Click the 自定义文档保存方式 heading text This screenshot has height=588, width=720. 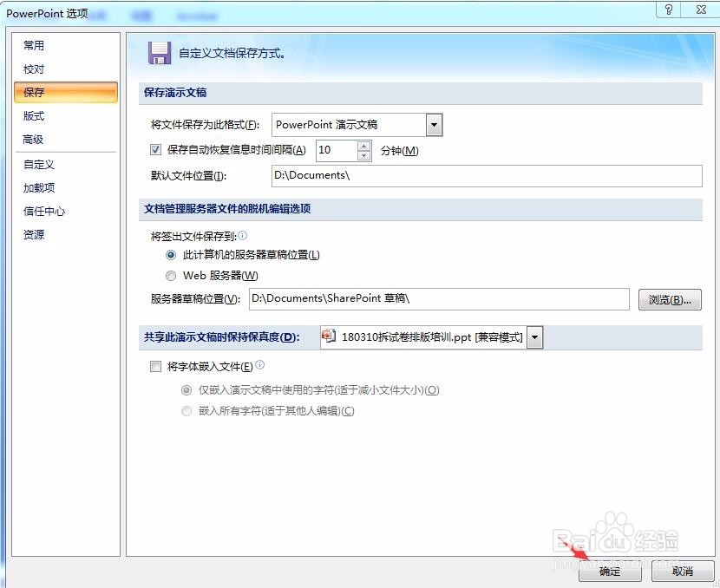pos(232,54)
